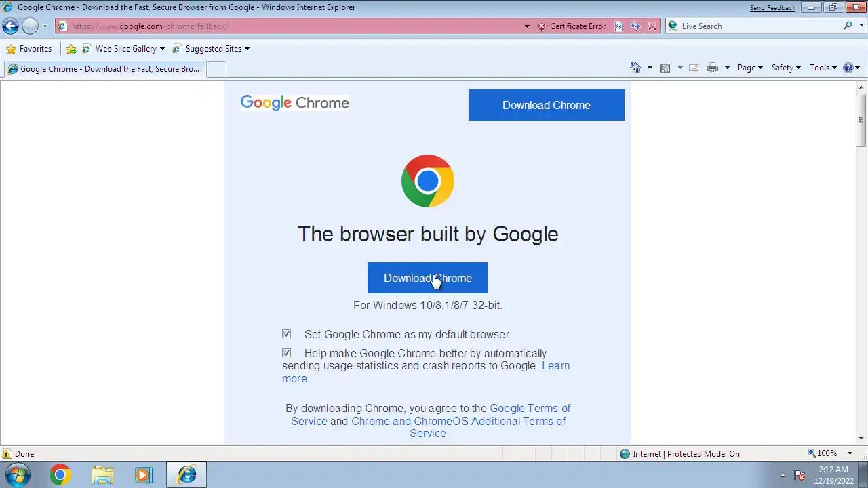The width and height of the screenshot is (868, 488).
Task: Open the Tools menu
Action: (x=823, y=68)
